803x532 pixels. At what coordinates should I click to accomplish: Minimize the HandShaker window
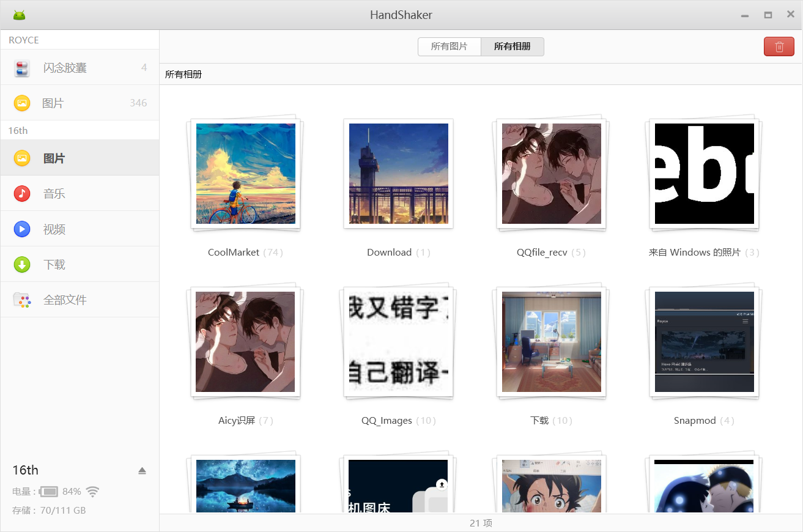point(745,15)
